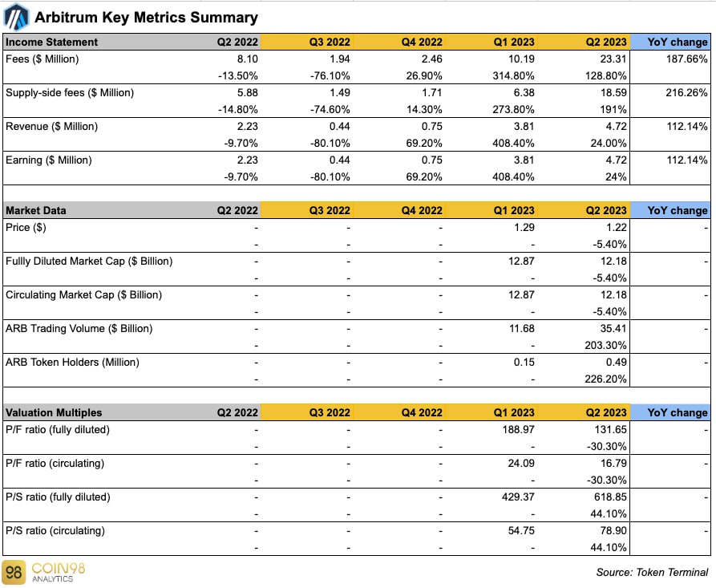Select the Market Data header cell
Image resolution: width=716 pixels, height=588 pixels.
(x=35, y=211)
